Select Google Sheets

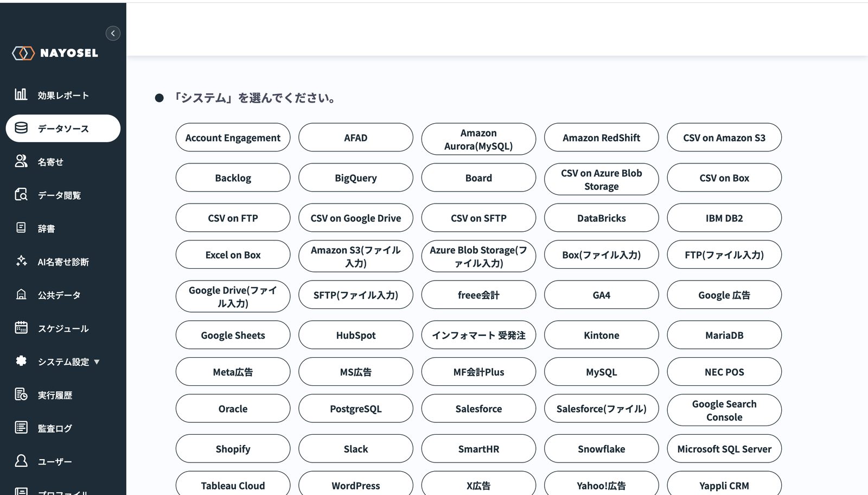point(233,335)
